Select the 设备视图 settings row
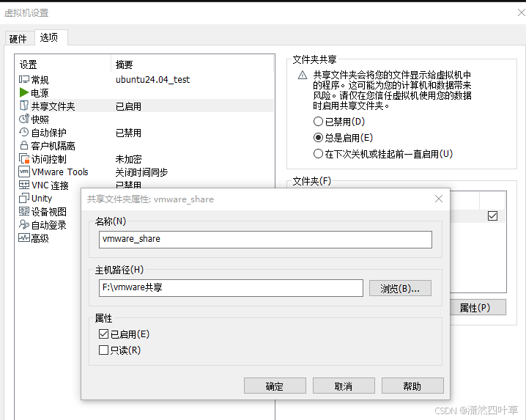526x420 pixels. coord(48,212)
